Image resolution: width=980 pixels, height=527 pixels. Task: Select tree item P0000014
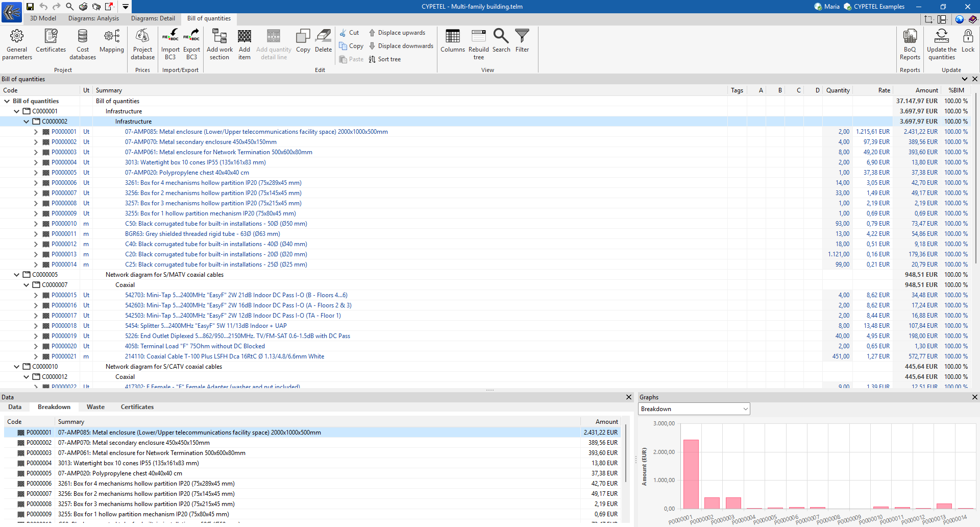64,265
